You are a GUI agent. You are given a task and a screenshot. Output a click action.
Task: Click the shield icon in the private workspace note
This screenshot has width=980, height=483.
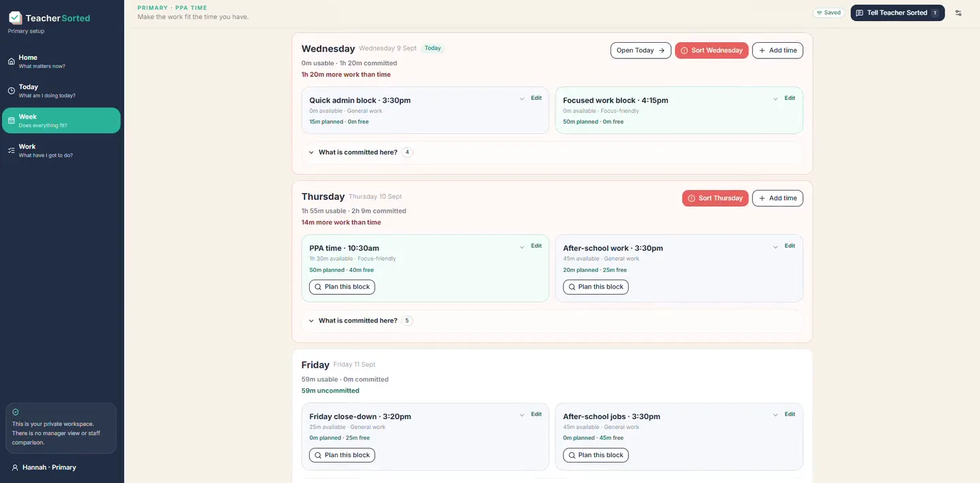(16, 412)
